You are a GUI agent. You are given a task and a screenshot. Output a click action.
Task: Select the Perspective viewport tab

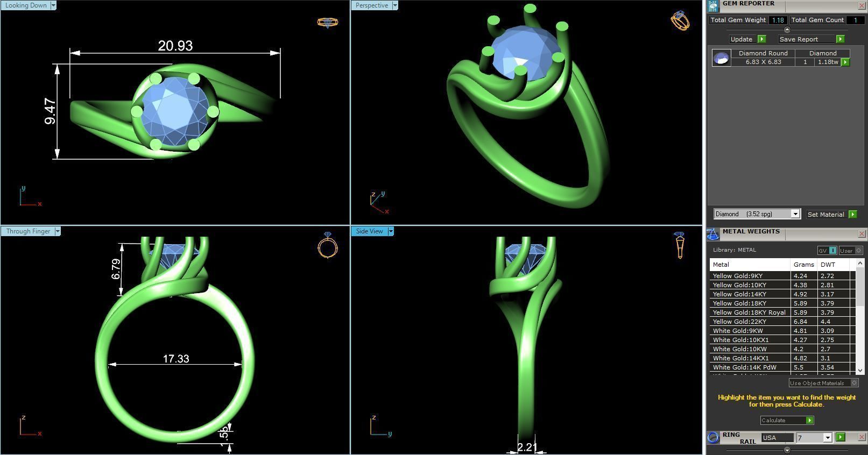tap(371, 5)
